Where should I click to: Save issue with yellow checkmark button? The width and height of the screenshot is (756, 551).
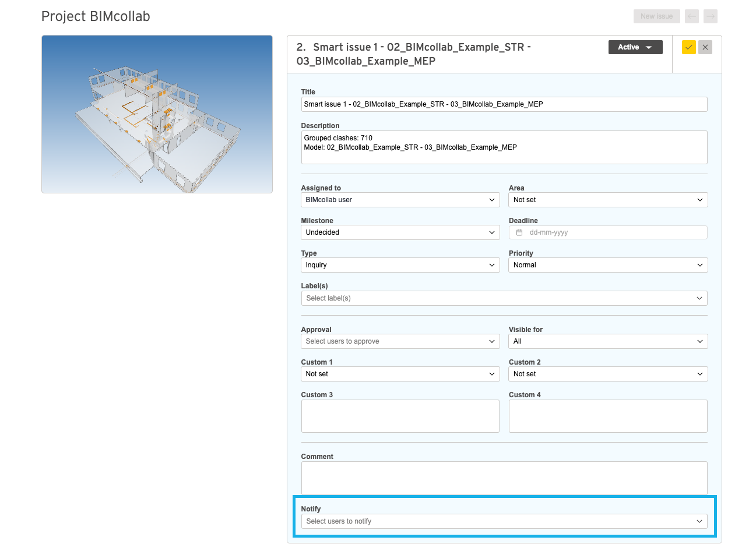pyautogui.click(x=688, y=47)
